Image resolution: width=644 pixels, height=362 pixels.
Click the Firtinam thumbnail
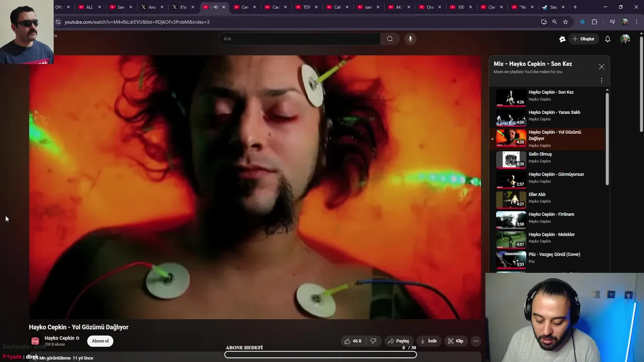coord(511,219)
